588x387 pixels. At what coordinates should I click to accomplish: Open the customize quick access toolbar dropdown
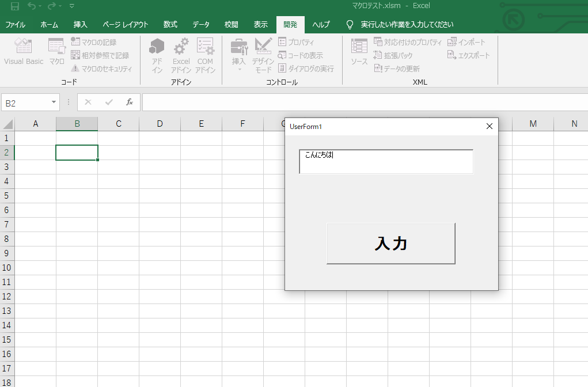coord(72,6)
